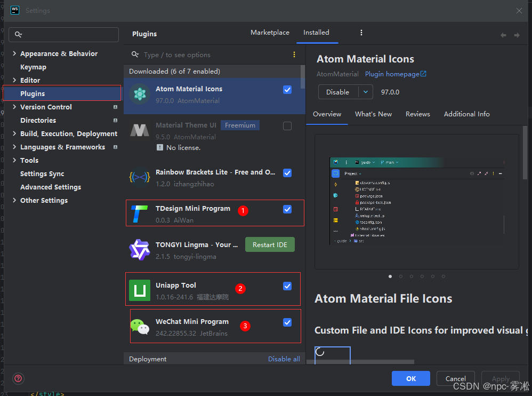Open the help question mark icon

(x=18, y=378)
